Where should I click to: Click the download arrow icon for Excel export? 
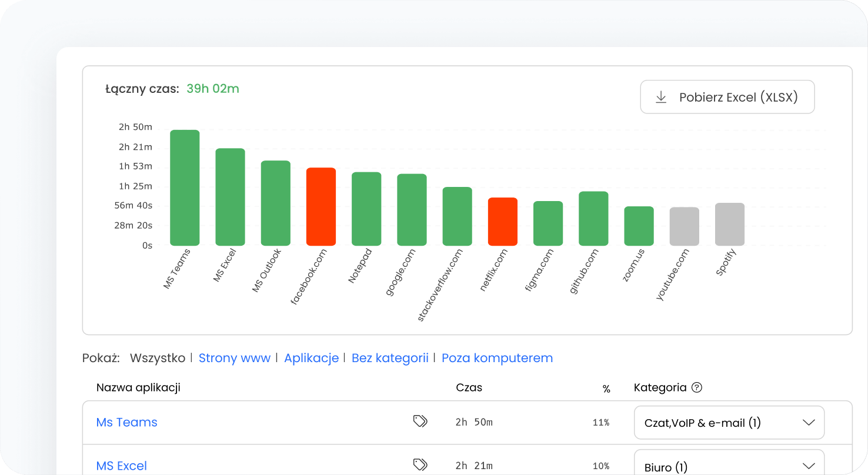(661, 97)
